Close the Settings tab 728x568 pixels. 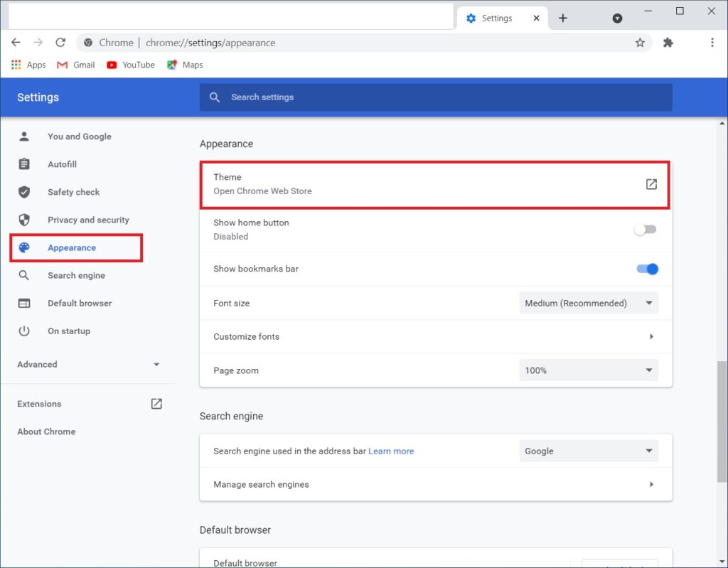(x=536, y=18)
